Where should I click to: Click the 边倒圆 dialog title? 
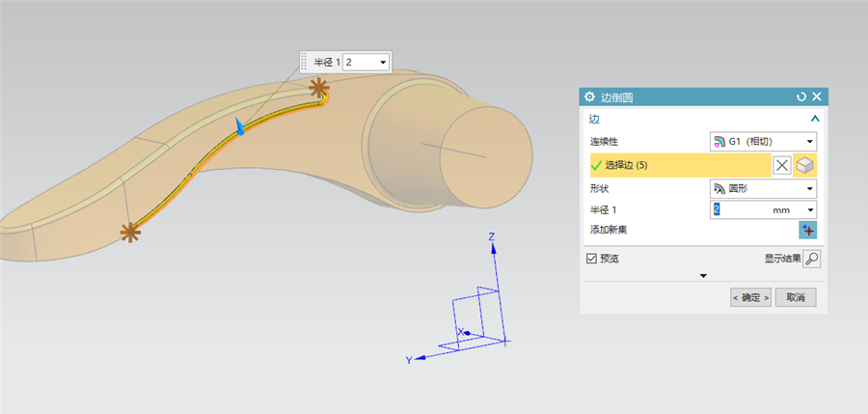[617, 97]
